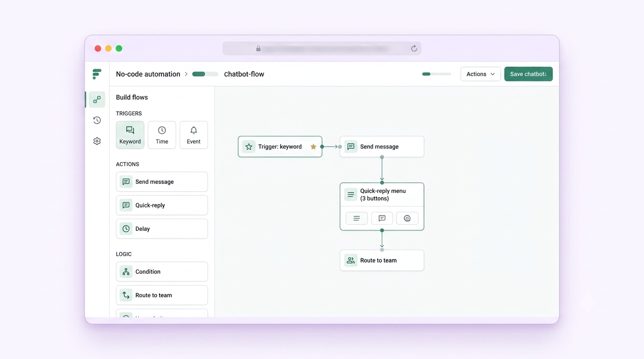
Task: Click the Route to team arrows icon in palette
Action: tap(126, 295)
